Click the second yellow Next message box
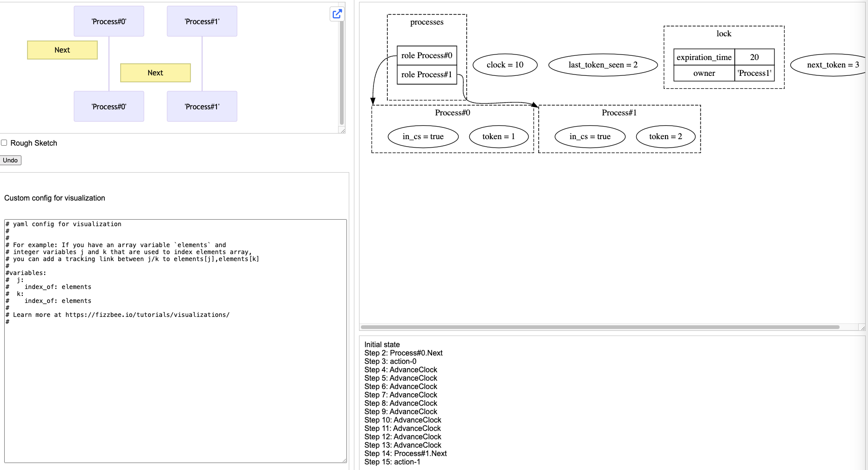Viewport: 868px width, 470px height. pyautogui.click(x=156, y=73)
